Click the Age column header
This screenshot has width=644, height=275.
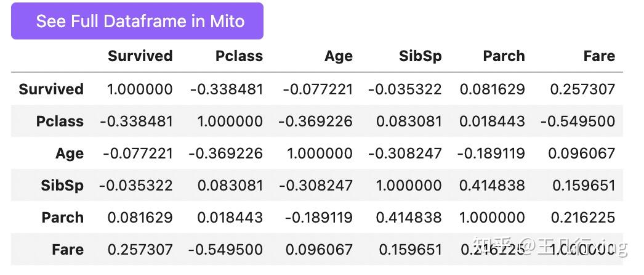click(x=338, y=56)
